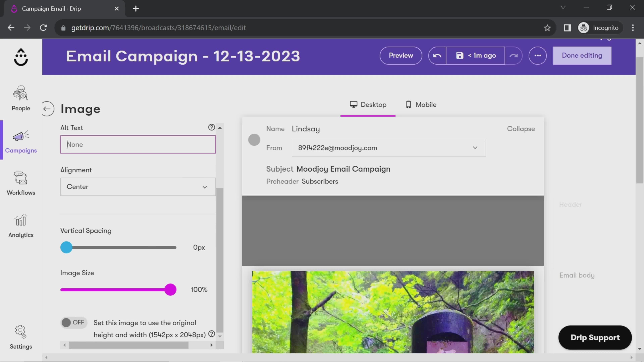
Task: Switch to Desktop preview tab
Action: pyautogui.click(x=369, y=105)
